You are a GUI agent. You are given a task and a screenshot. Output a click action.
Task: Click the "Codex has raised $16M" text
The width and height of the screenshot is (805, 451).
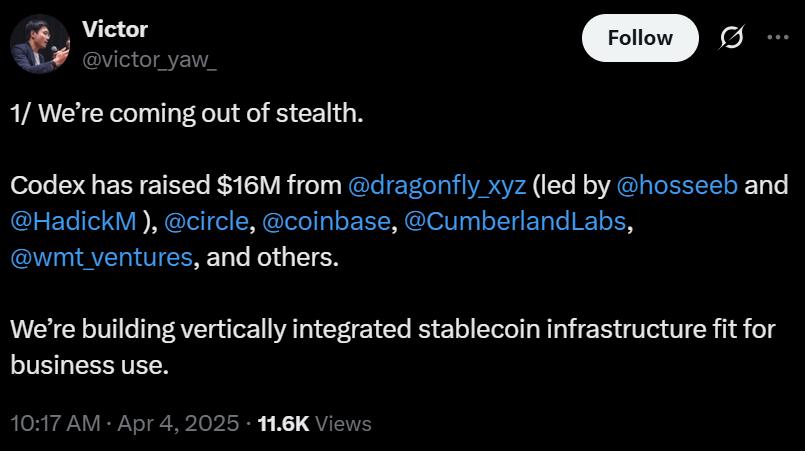[143, 185]
